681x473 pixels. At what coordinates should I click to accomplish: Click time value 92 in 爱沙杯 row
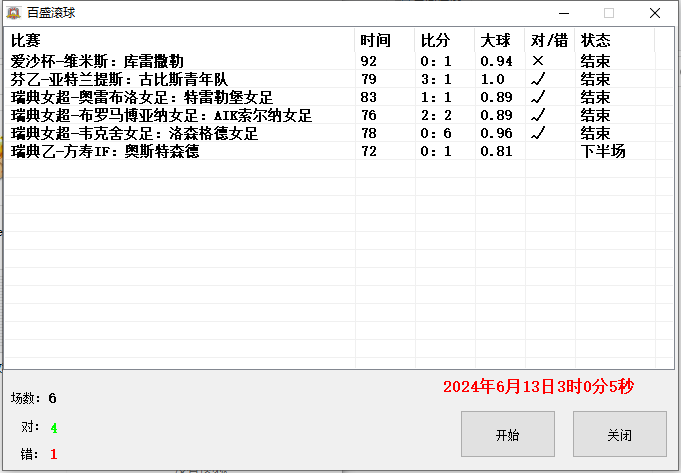pyautogui.click(x=368, y=61)
